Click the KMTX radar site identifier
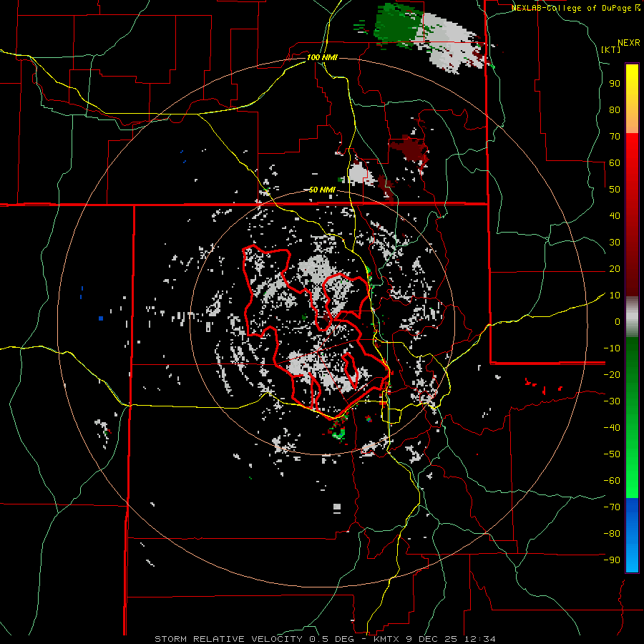Screen dimensions: 644x644 (387, 638)
